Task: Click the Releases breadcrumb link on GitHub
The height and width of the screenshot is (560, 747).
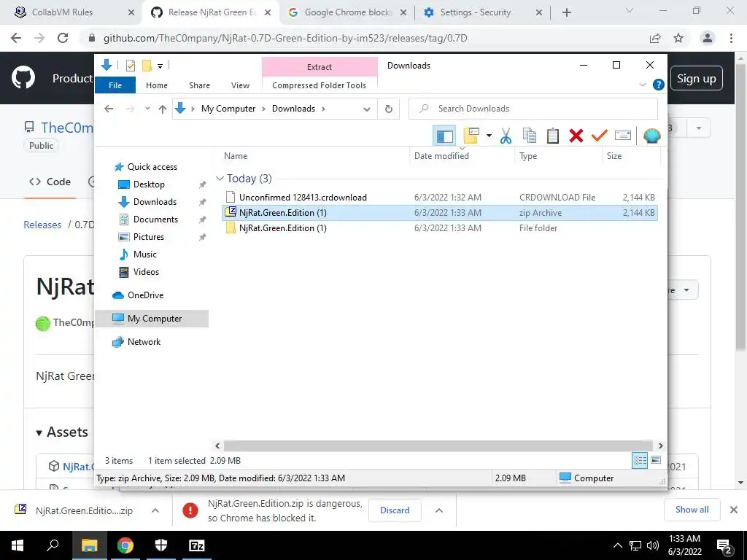Action: coord(42,225)
